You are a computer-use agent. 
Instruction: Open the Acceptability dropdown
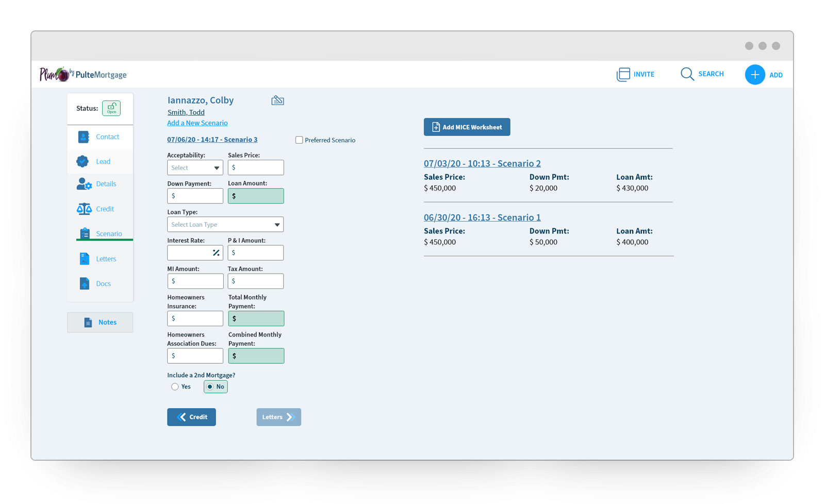tap(195, 168)
